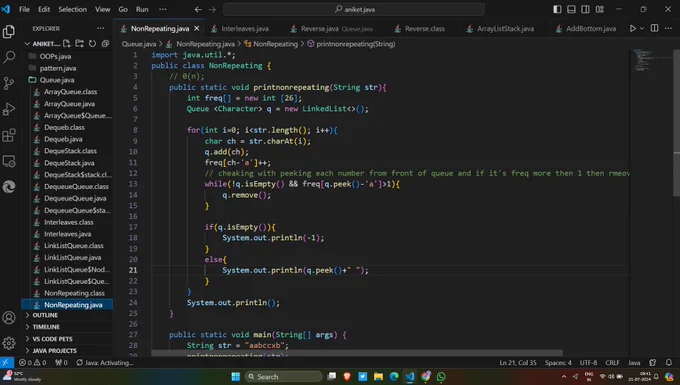Open notifications bell in status bar
680x385 pixels.
point(669,362)
